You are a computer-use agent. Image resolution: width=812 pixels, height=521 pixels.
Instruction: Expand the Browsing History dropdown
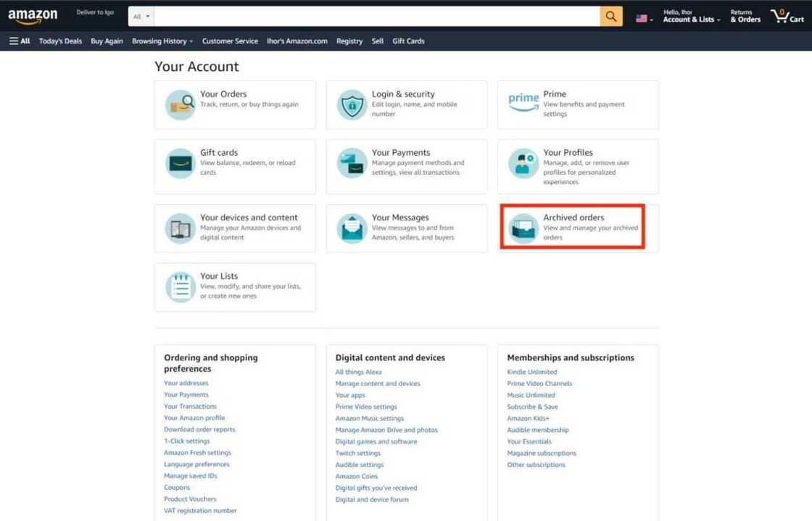point(162,41)
